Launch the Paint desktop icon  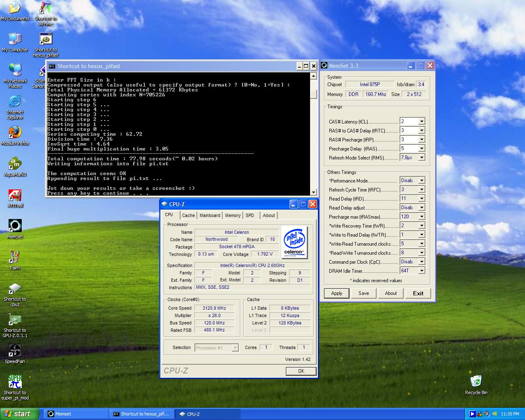(15, 260)
